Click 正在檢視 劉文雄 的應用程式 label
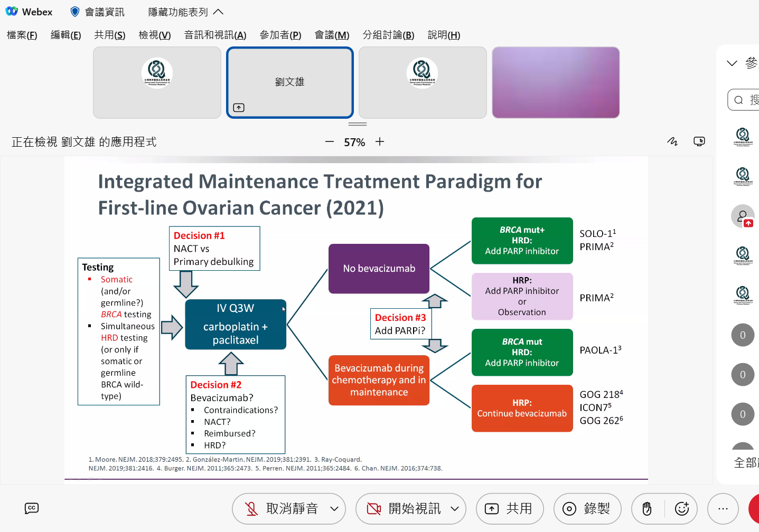Viewport: 759px width, 532px height. point(84,142)
